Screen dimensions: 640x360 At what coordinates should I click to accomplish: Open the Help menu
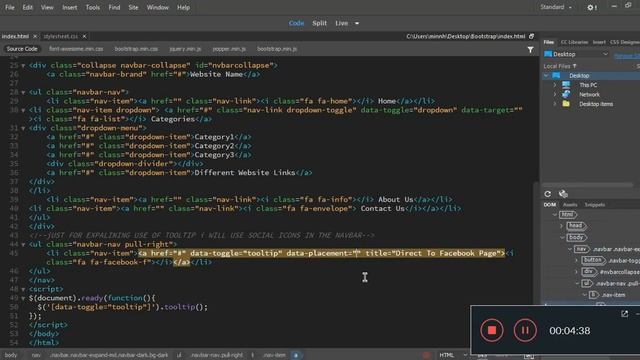(183, 7)
